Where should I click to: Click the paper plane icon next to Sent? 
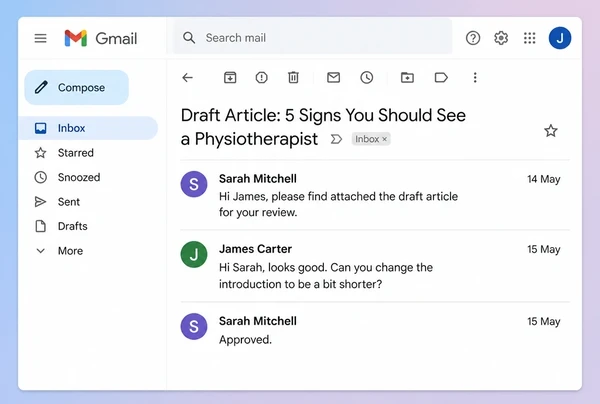(41, 202)
